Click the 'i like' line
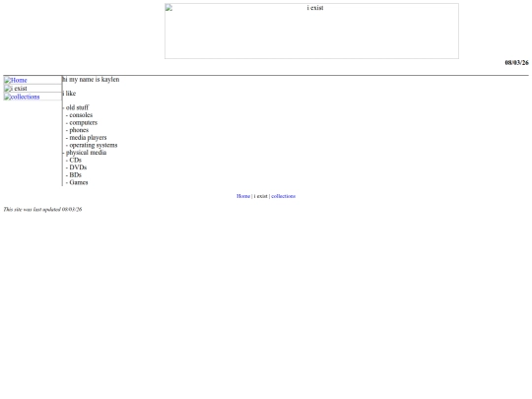The height and width of the screenshot is (399, 532). pos(69,94)
